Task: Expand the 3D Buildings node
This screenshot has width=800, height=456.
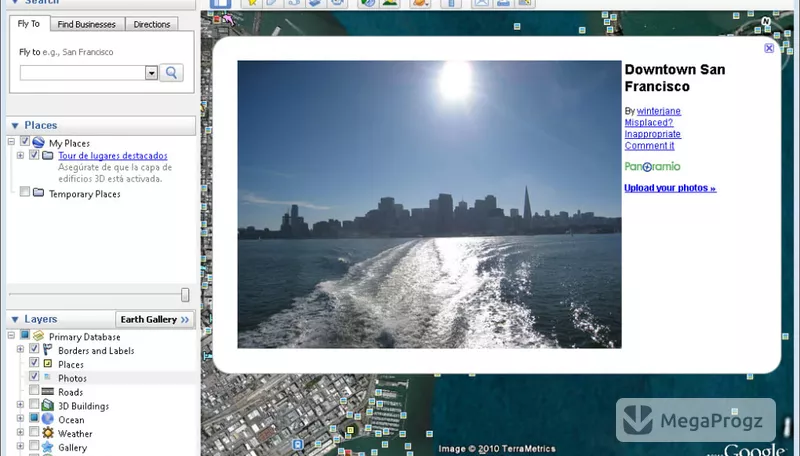Action: pyautogui.click(x=20, y=404)
